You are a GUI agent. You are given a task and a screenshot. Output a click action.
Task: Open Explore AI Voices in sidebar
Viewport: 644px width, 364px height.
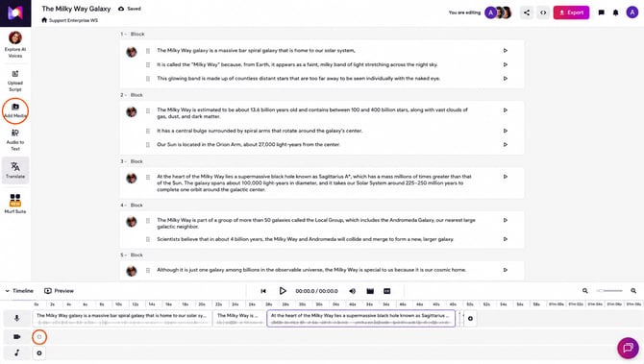[15, 44]
